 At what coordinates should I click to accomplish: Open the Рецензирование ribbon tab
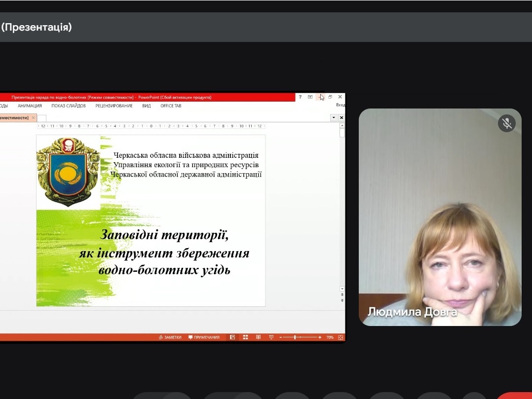[x=114, y=106]
